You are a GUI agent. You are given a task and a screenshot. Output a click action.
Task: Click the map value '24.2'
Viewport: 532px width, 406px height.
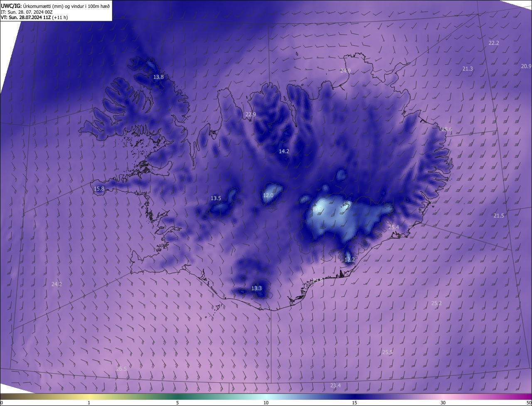pyautogui.click(x=57, y=284)
